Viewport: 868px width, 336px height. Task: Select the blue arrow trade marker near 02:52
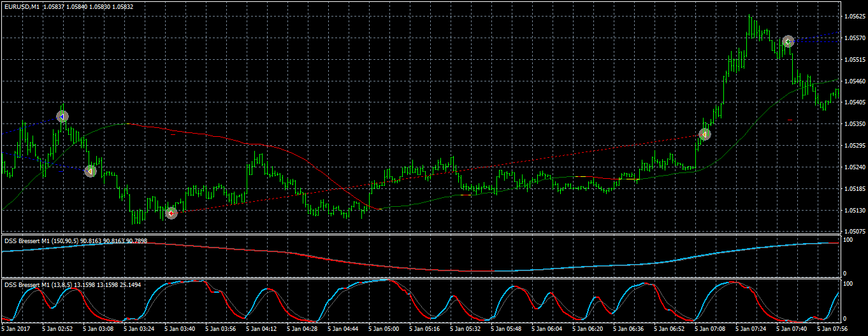click(x=62, y=116)
